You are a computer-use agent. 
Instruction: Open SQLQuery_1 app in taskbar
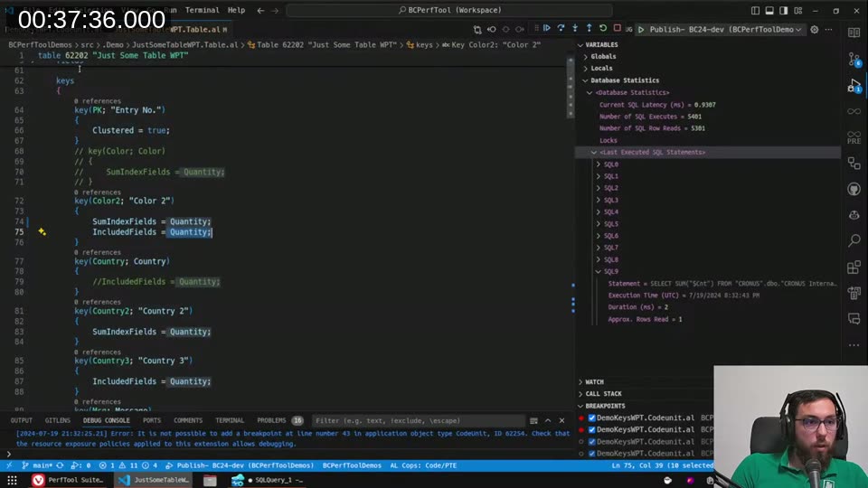tap(269, 480)
